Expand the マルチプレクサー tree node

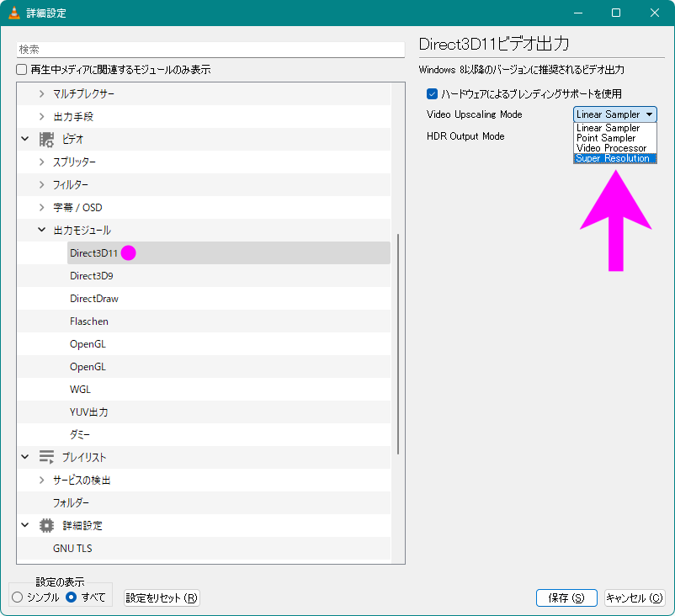(42, 94)
